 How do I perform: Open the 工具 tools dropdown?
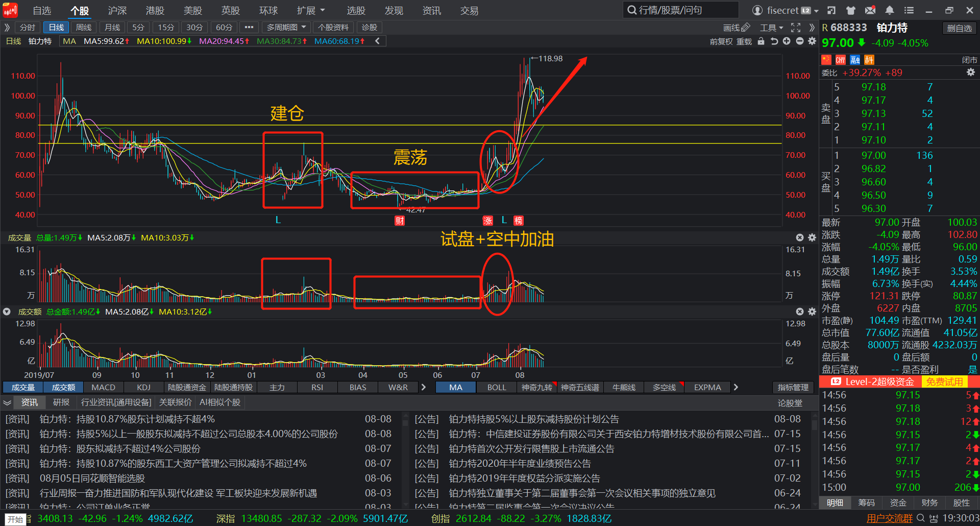(771, 28)
